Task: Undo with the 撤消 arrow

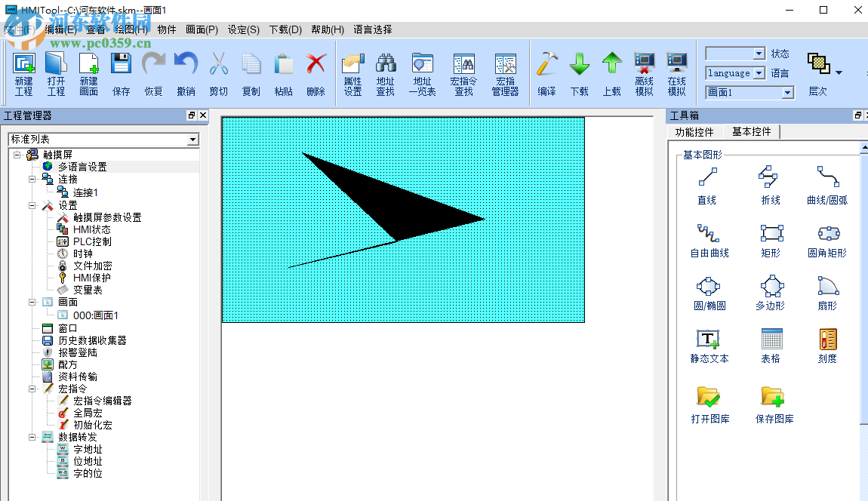Action: 186,74
